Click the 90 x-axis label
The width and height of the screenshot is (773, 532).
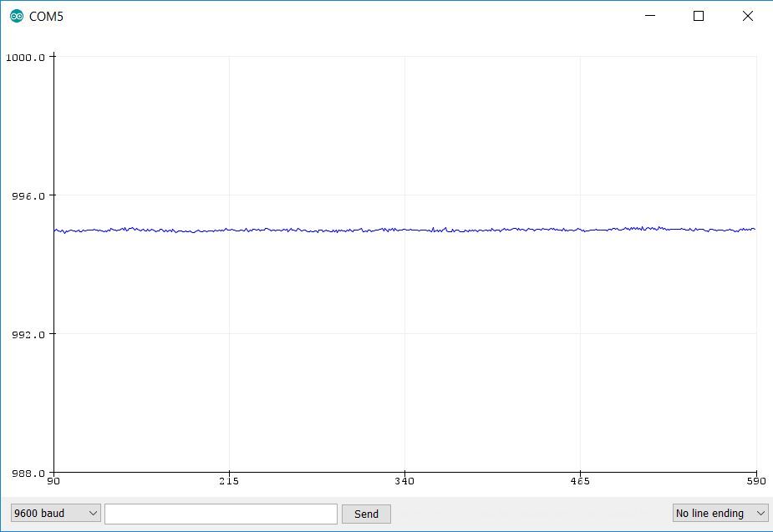point(53,481)
